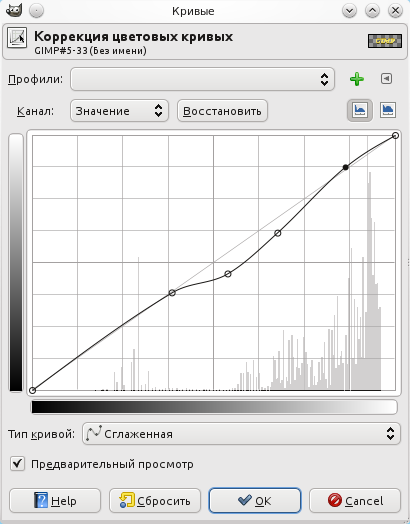
Task: Click the Восстановить button
Action: (222, 111)
